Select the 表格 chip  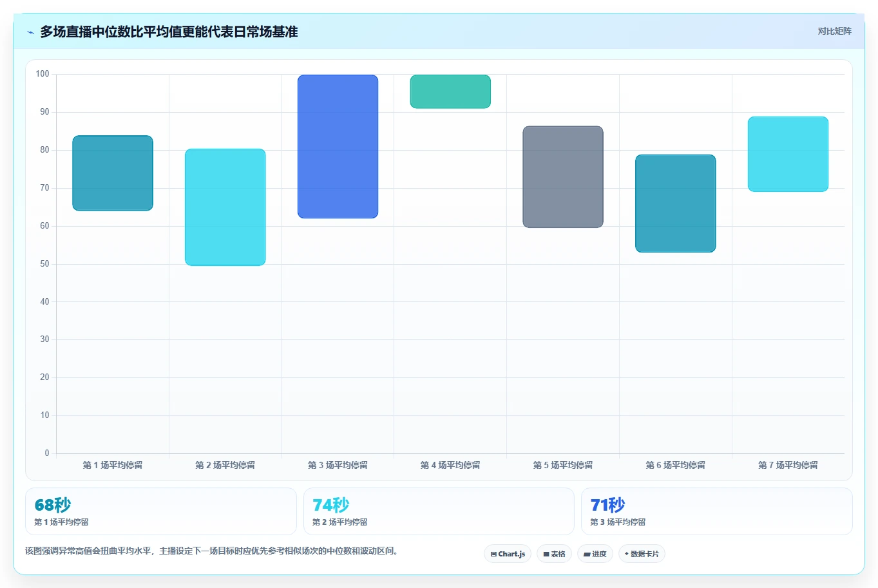pyautogui.click(x=554, y=554)
